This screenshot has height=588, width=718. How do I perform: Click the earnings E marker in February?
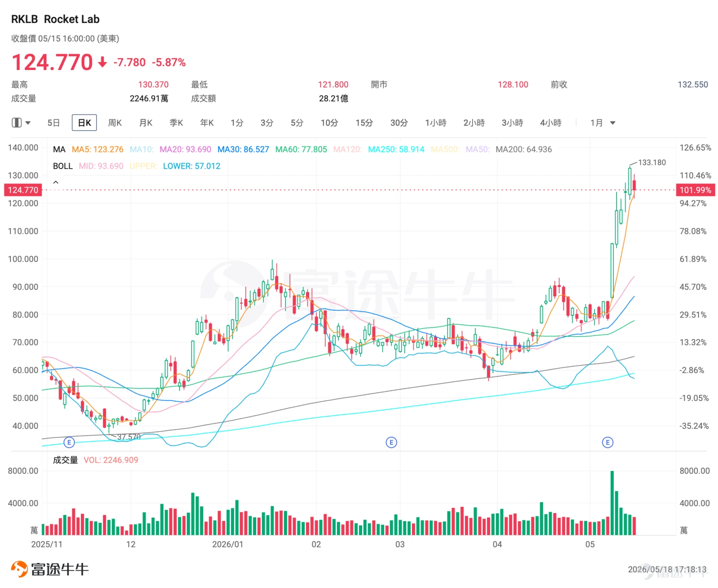coord(391,443)
